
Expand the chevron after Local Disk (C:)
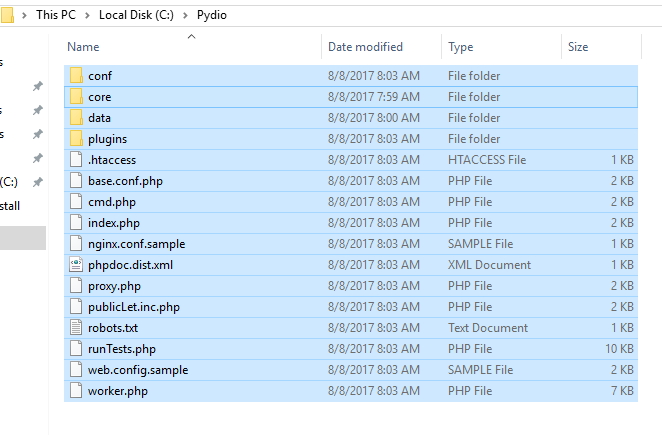coord(185,15)
